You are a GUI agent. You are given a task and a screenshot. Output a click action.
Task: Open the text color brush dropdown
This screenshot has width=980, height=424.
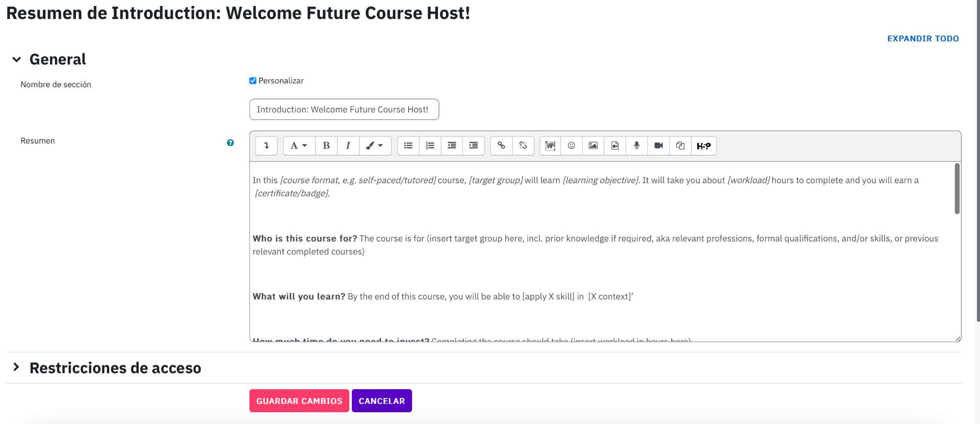(x=375, y=146)
